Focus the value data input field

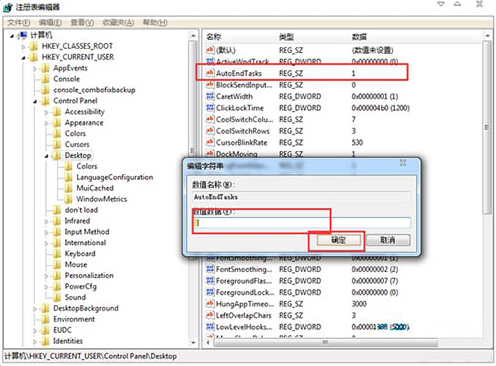(x=302, y=223)
